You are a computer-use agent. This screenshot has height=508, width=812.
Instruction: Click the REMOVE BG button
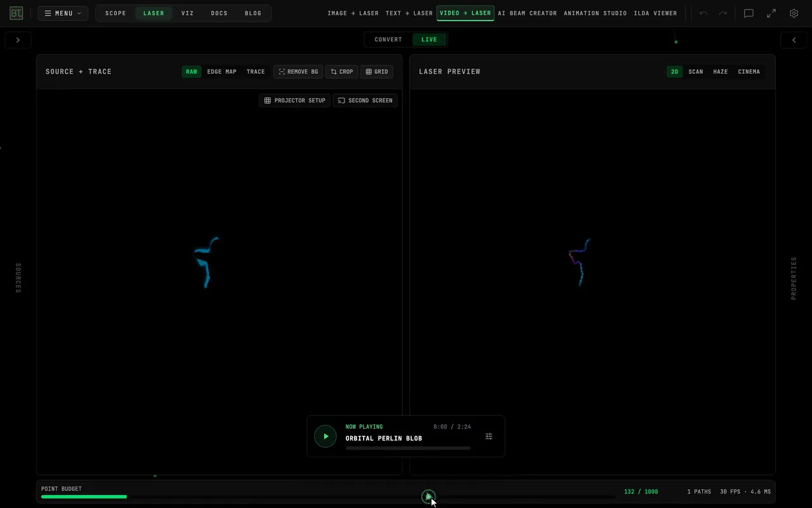point(298,72)
